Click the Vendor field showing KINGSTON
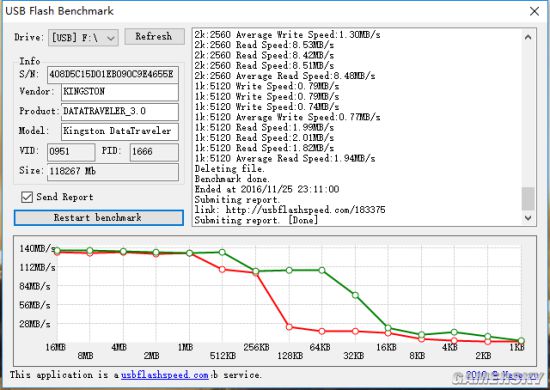 (120, 92)
